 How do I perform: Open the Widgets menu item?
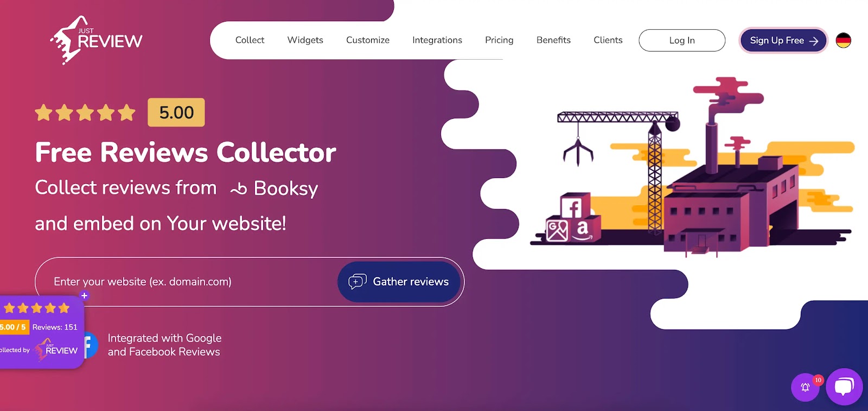click(305, 40)
